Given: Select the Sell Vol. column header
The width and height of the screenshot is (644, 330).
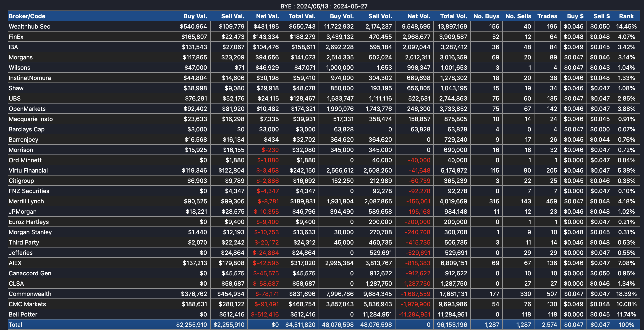Looking at the screenshot, I should click(x=380, y=16).
